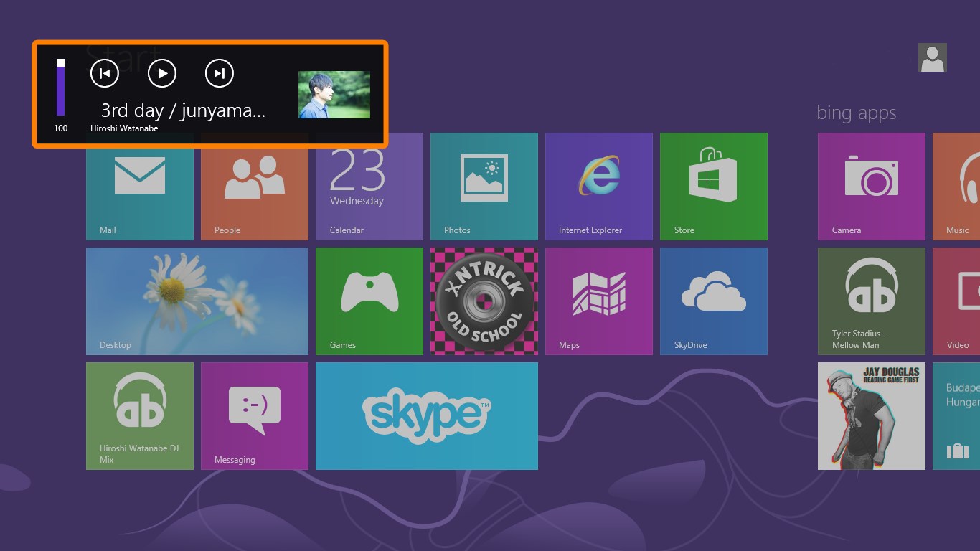
Task: Open the Games tile
Action: point(369,301)
